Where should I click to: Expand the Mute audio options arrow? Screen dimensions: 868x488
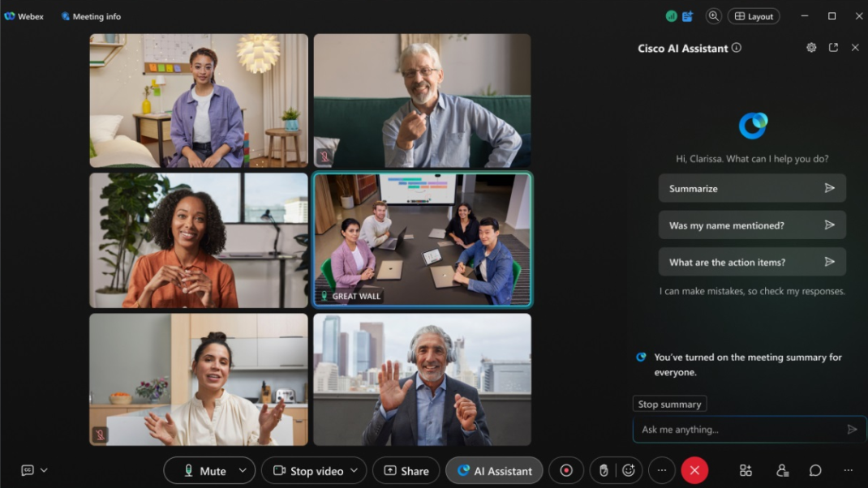tap(243, 470)
